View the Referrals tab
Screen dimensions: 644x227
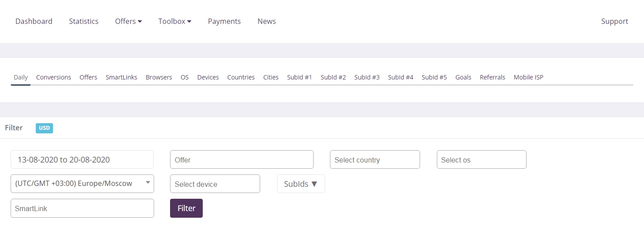pos(492,77)
